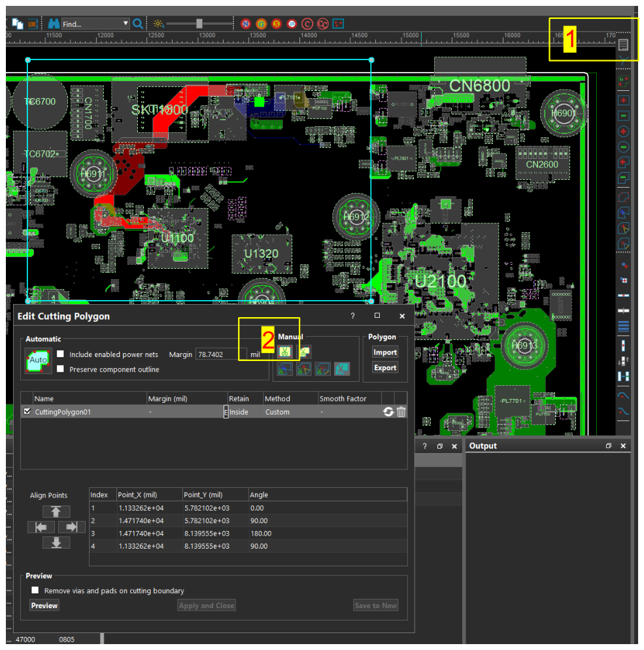644x650 pixels.
Task: Enable Preserve component outline checkbox
Action: (61, 369)
